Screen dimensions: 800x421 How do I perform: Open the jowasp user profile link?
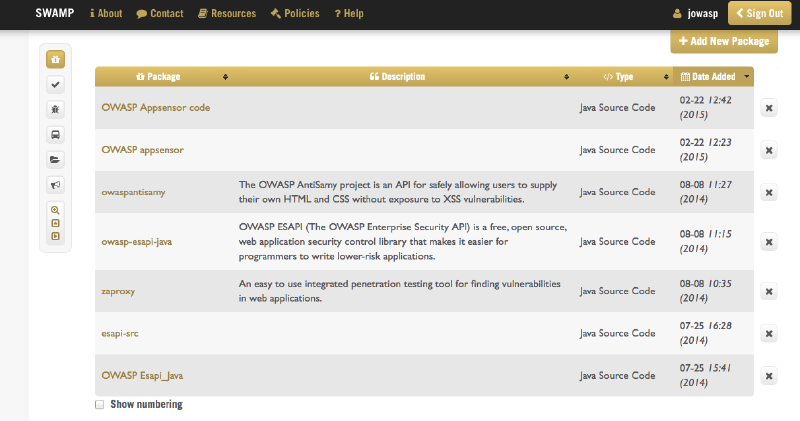tap(703, 14)
